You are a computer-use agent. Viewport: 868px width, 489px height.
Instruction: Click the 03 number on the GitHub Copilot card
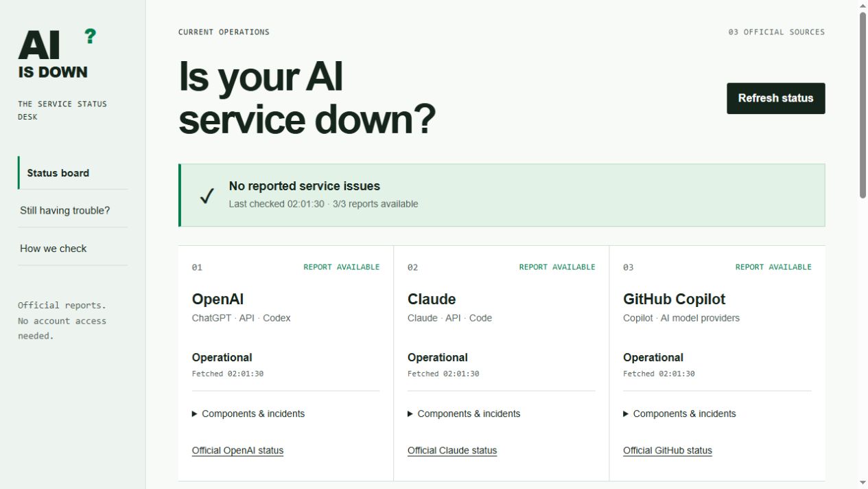coord(629,268)
